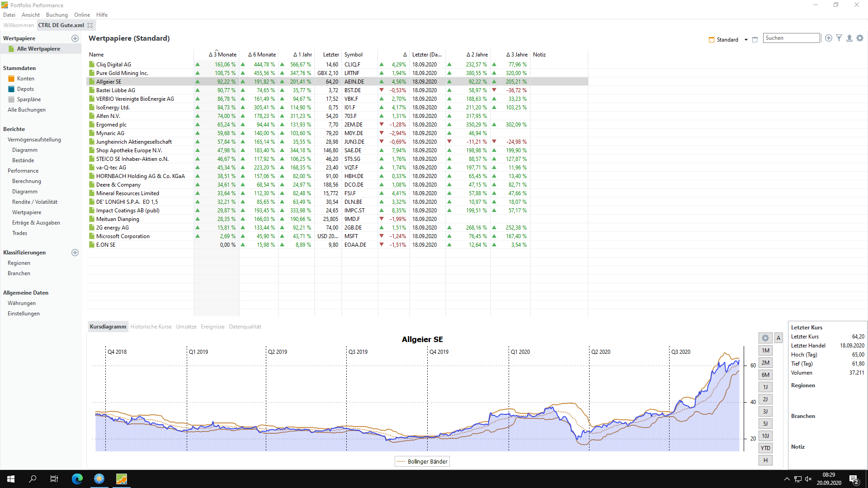Image resolution: width=868 pixels, height=488 pixels.
Task: Open the Standard view dropdown arrow
Action: point(746,40)
